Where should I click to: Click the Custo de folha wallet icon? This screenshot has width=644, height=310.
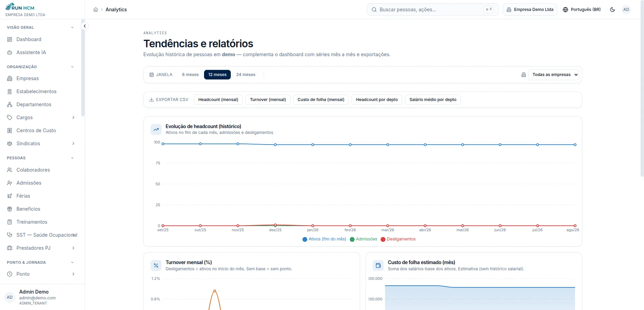coord(378,265)
